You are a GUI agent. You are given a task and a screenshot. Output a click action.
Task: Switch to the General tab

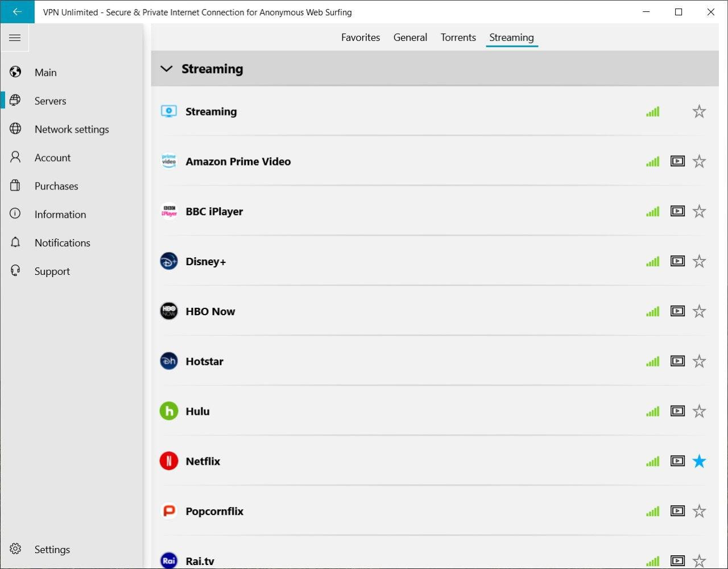pos(410,38)
